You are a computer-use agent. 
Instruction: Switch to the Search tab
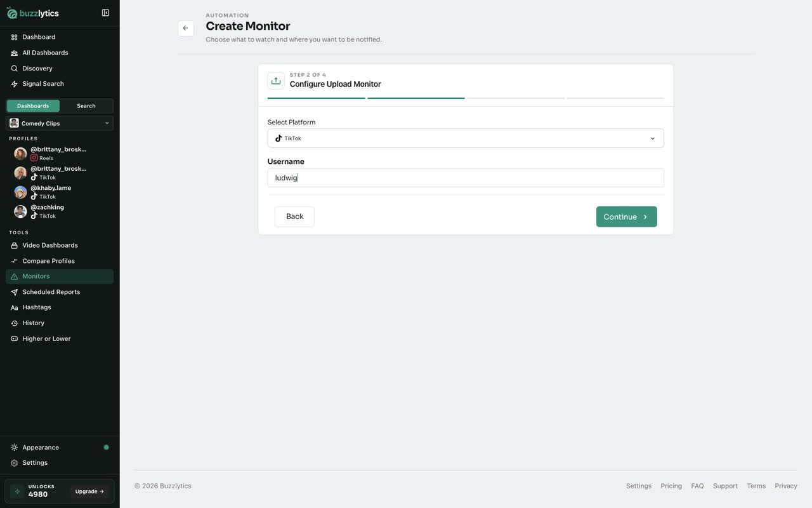point(86,106)
